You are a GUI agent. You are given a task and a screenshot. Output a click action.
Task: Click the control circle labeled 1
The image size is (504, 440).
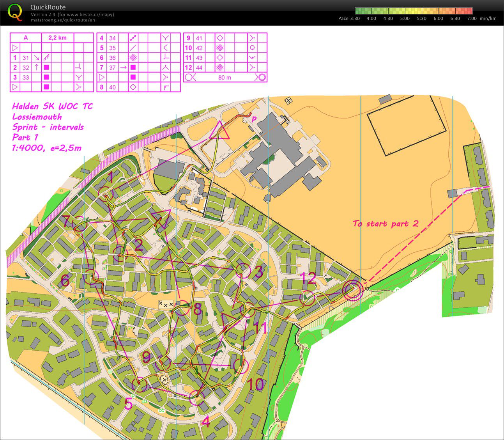(x=106, y=193)
